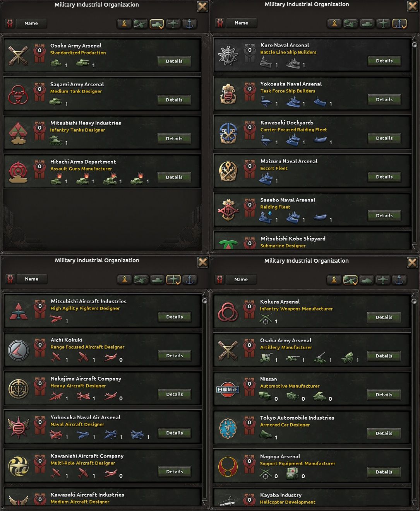The image size is (420, 511).
Task: Switch to the infantry filter tab in bottom-right panel
Action: [334, 279]
